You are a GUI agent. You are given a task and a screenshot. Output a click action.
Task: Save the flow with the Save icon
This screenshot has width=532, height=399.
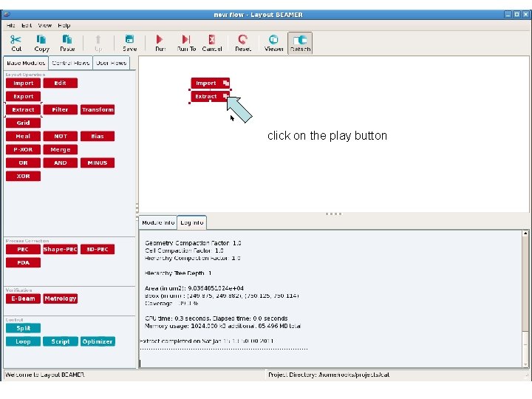click(x=129, y=39)
